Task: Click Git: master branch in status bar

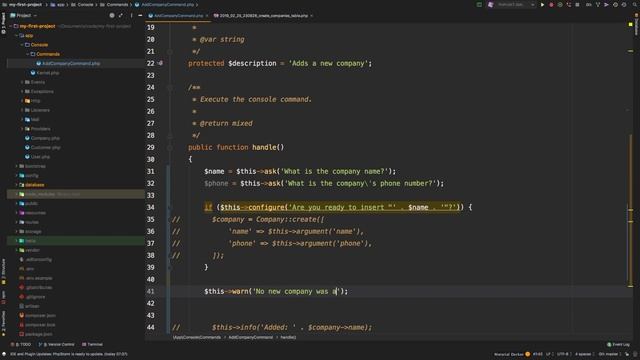Action: pos(608,354)
